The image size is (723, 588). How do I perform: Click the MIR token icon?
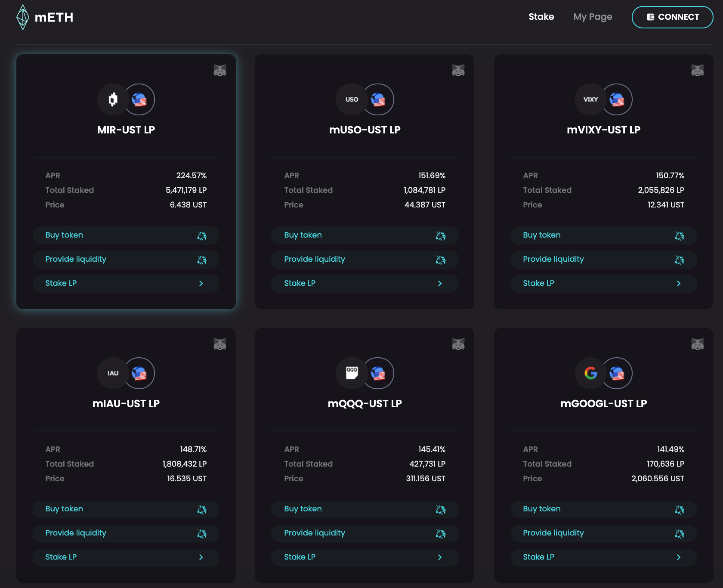pyautogui.click(x=113, y=99)
